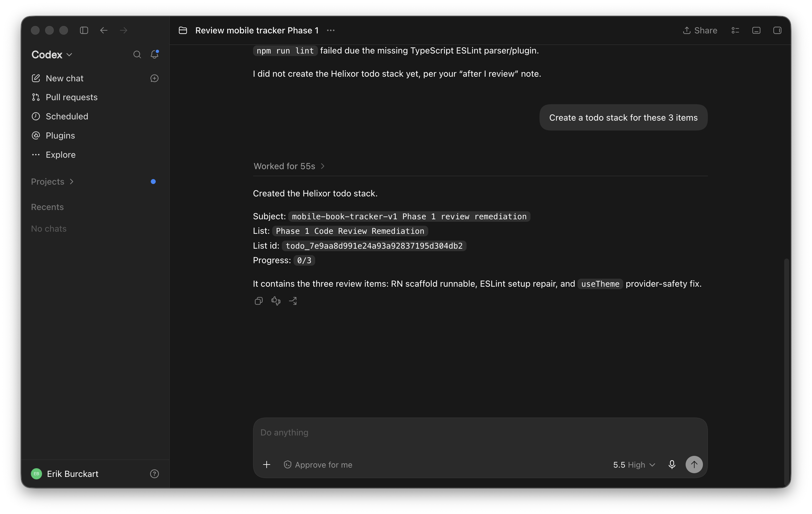Image resolution: width=812 pixels, height=514 pixels.
Task: Click the useTheme code snippet
Action: (600, 284)
